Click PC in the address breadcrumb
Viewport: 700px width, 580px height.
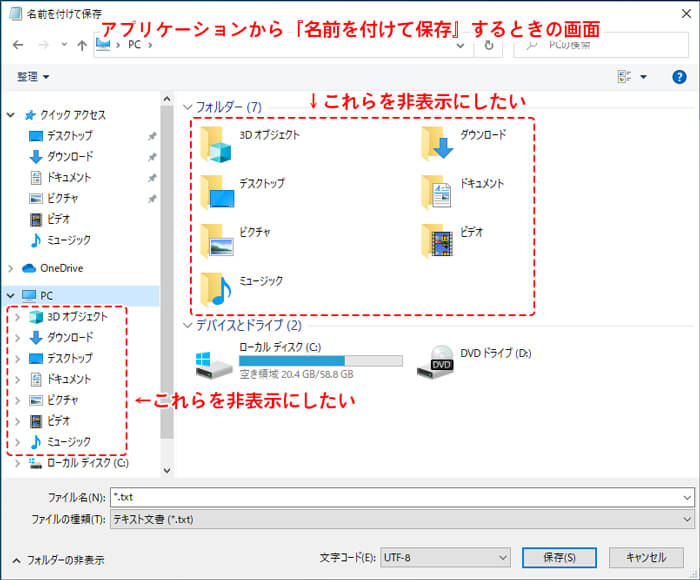point(134,45)
